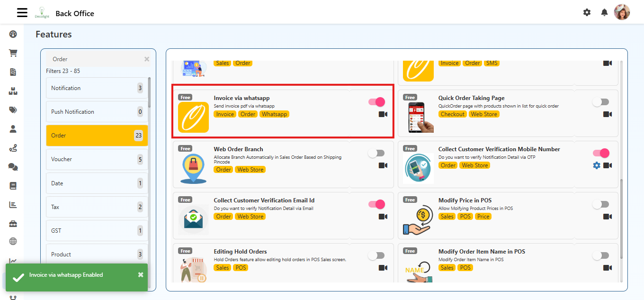Enable the Web Order Branch toggle
The width and height of the screenshot is (644, 300).
pyautogui.click(x=376, y=153)
